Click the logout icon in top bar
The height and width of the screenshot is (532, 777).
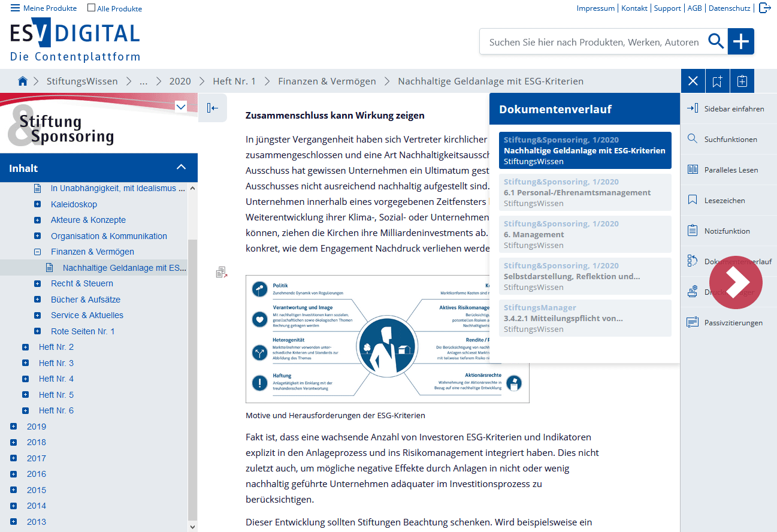pos(764,8)
